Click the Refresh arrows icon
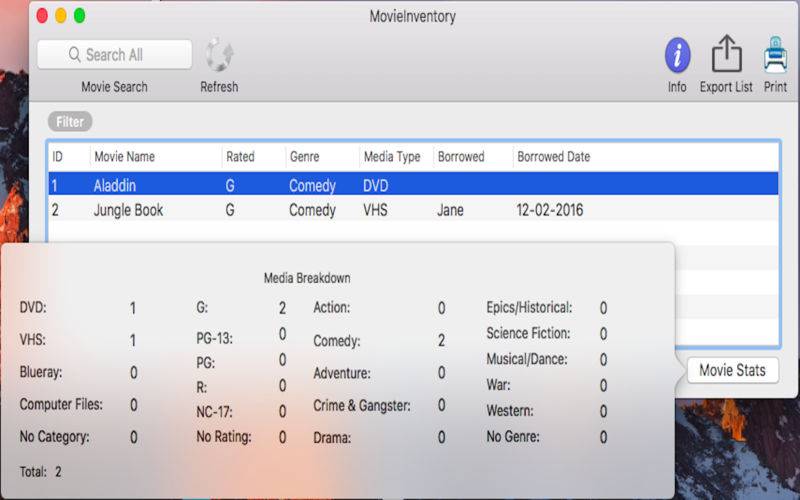 [219, 55]
